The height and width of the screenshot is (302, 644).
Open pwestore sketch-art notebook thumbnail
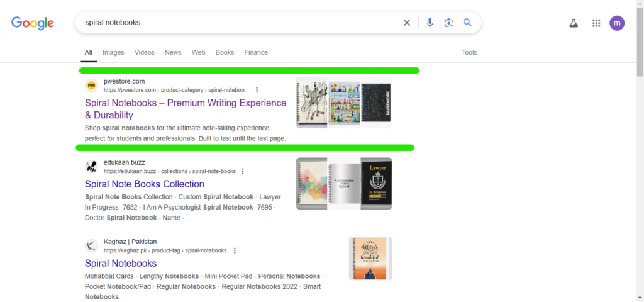point(312,103)
